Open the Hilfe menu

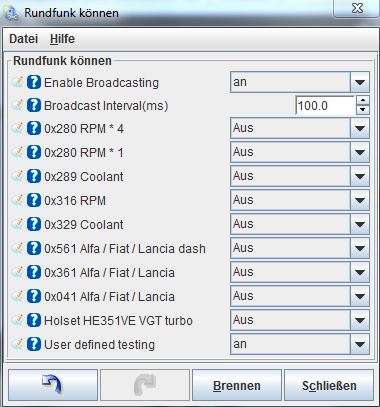[x=62, y=39]
